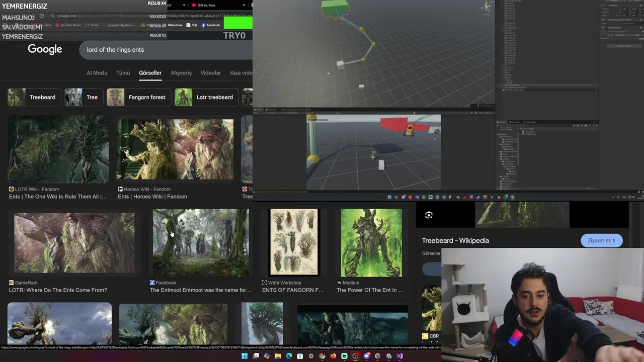Click the GameRant source icon

(x=11, y=283)
